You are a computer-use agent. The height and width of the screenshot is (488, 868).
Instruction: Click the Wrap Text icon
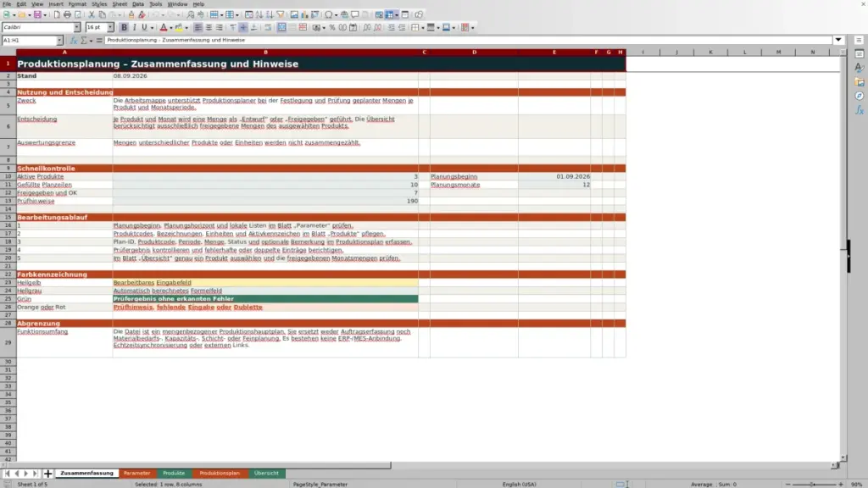[268, 27]
